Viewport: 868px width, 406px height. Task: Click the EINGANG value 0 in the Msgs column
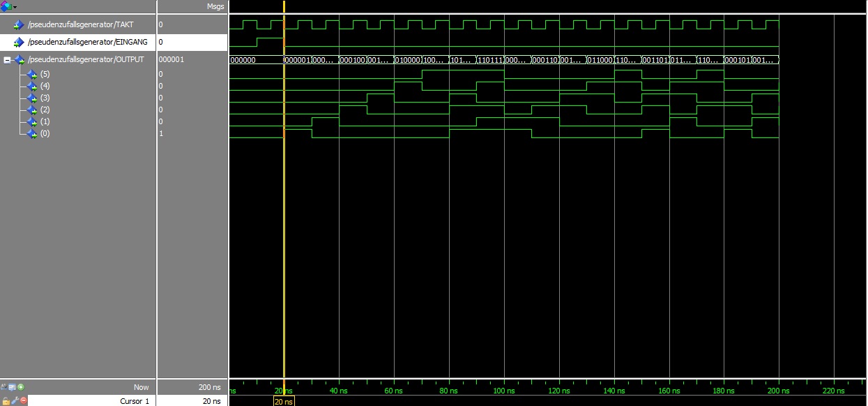161,43
